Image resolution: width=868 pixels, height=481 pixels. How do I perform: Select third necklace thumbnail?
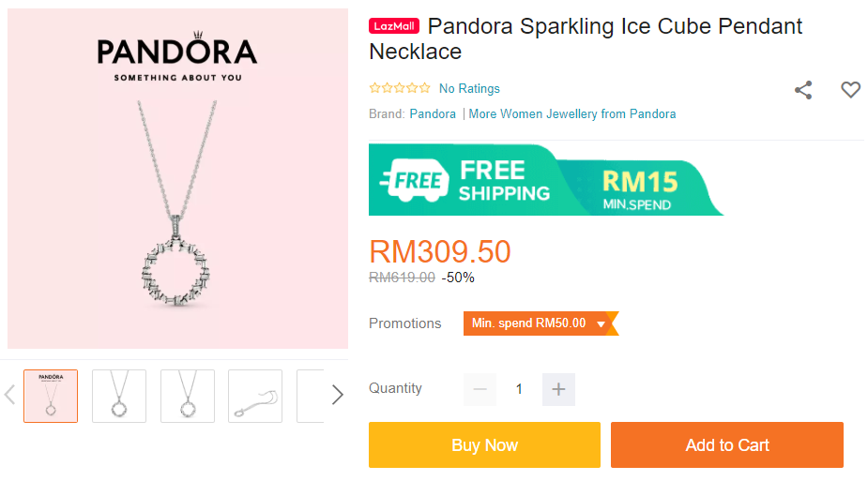click(188, 396)
